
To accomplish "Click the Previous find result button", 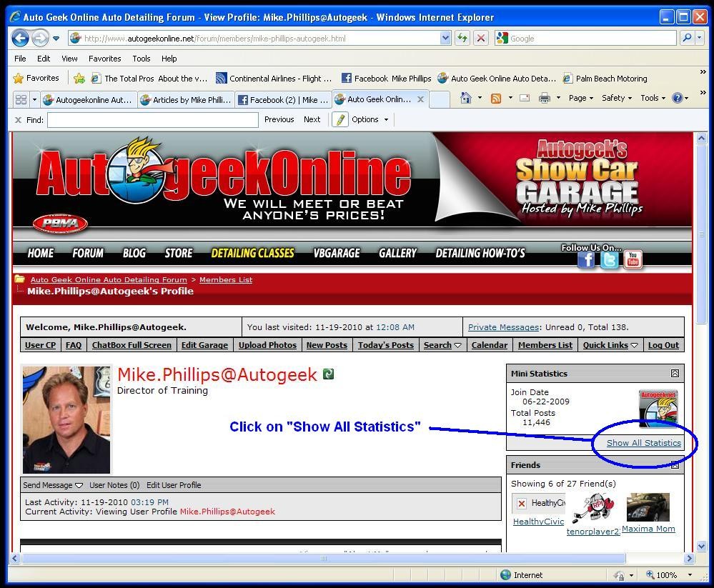I will (x=279, y=119).
